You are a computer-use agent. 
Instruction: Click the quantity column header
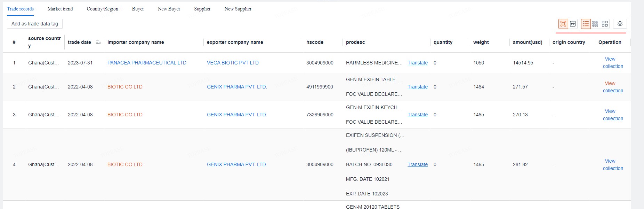click(443, 42)
